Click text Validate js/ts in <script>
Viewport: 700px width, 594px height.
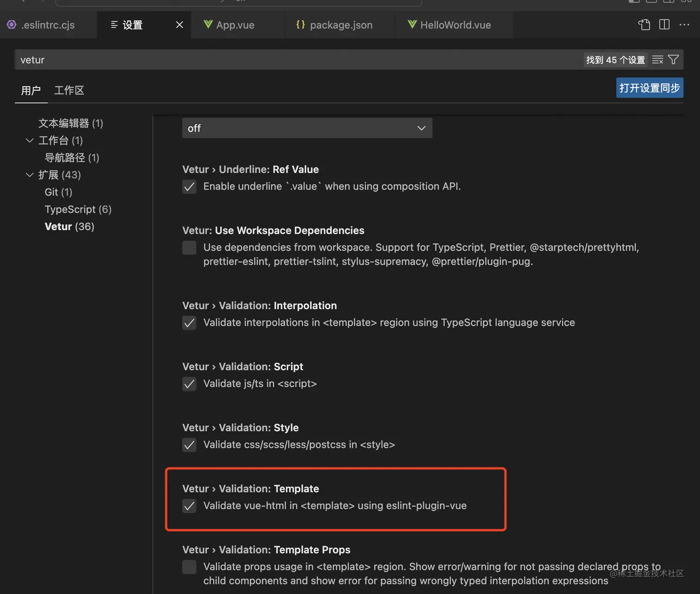[x=260, y=384]
